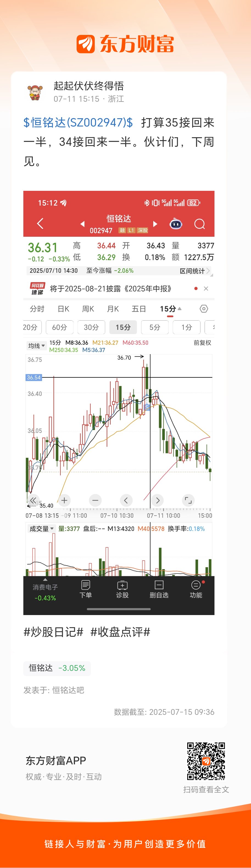This screenshot has height=868, width=251.
Task: Open the #炒股日记# hashtag
Action: pyautogui.click(x=53, y=632)
